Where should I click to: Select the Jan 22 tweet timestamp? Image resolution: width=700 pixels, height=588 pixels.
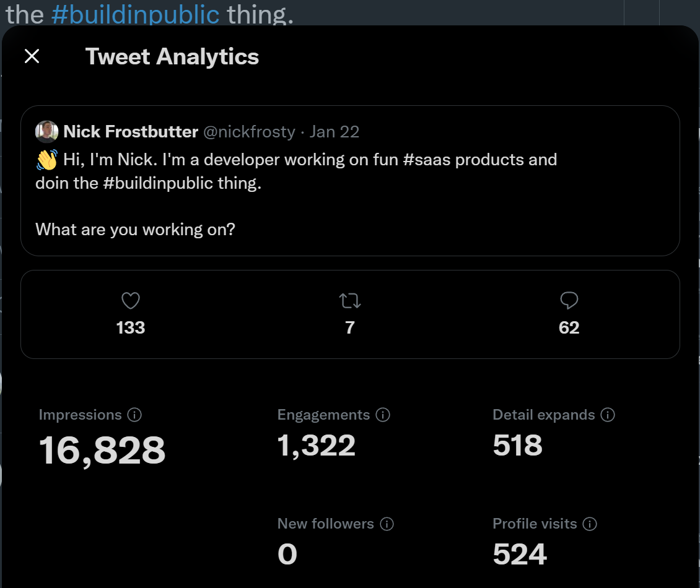coord(335,131)
